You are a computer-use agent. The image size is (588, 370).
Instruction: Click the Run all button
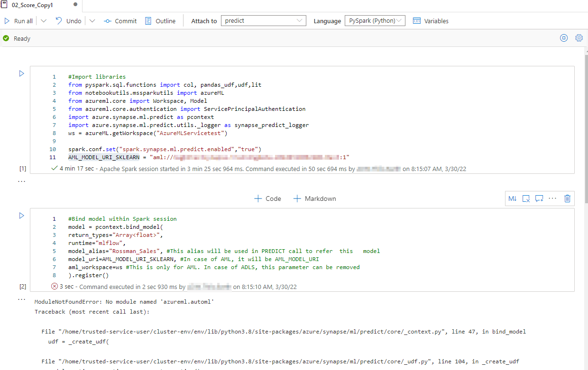tap(18, 21)
